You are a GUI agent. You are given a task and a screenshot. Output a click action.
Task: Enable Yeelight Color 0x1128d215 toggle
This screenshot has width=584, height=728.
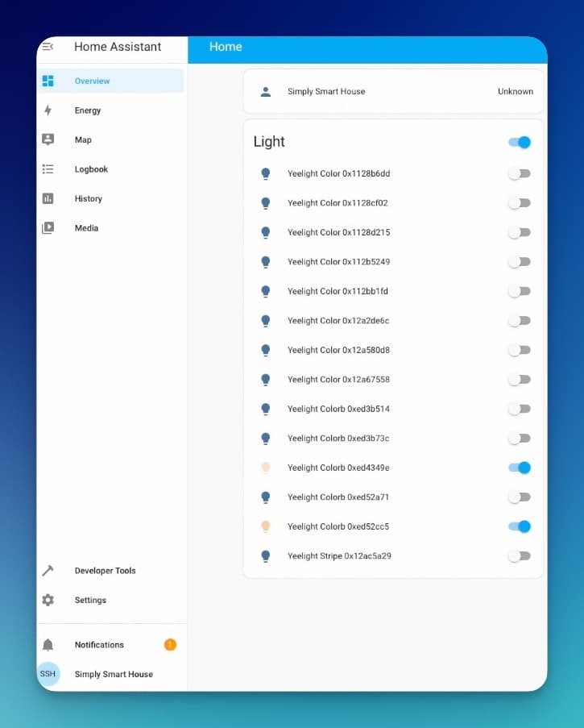[520, 232]
